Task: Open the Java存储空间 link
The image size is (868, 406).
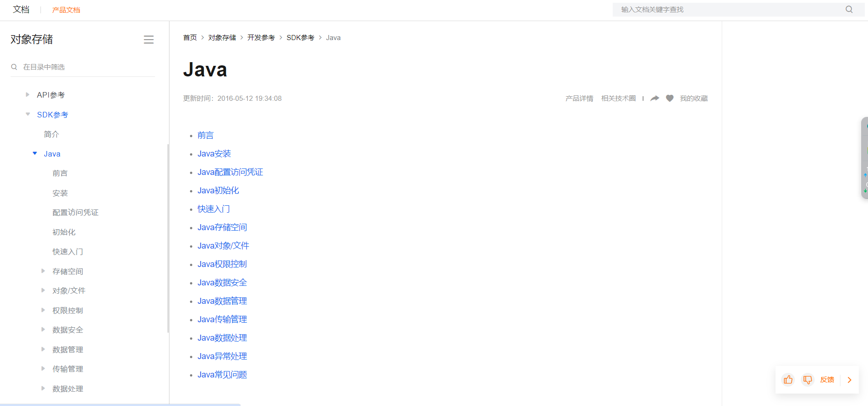Action: coord(222,227)
